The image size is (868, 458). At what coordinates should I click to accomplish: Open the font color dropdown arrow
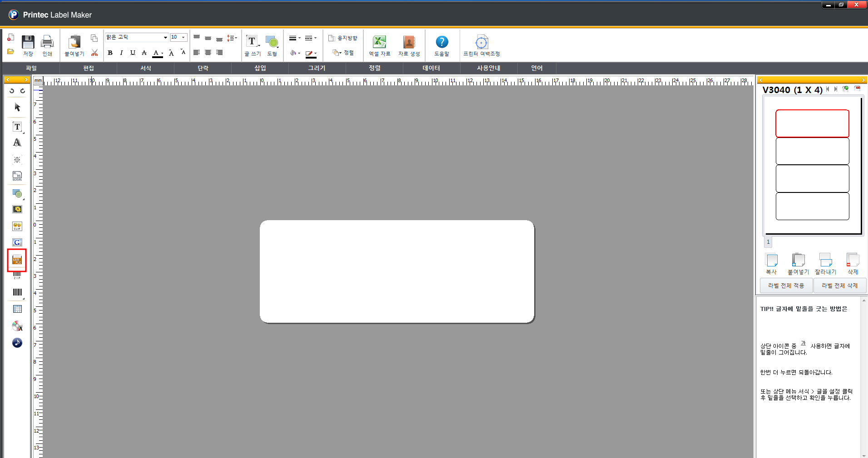point(162,53)
